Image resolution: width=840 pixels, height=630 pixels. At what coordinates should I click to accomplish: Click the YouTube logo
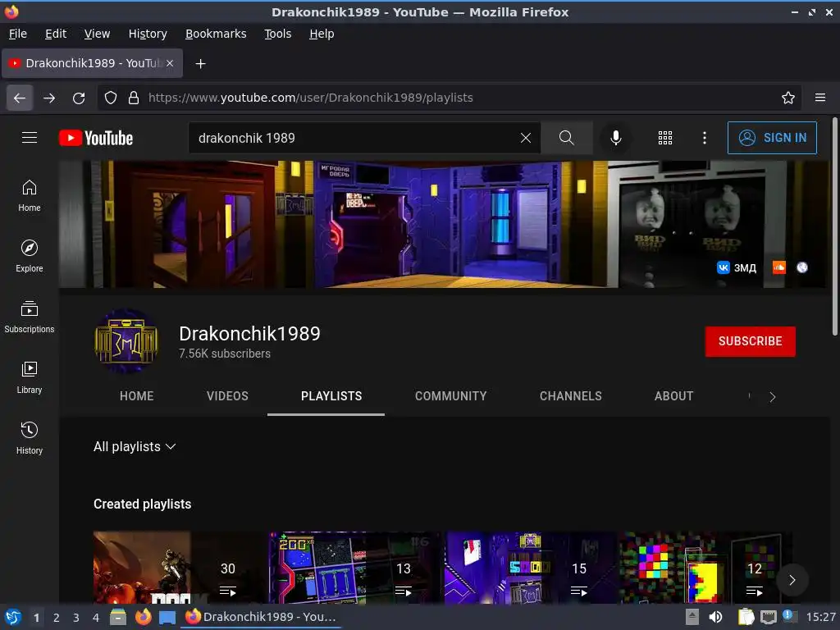[x=96, y=138]
